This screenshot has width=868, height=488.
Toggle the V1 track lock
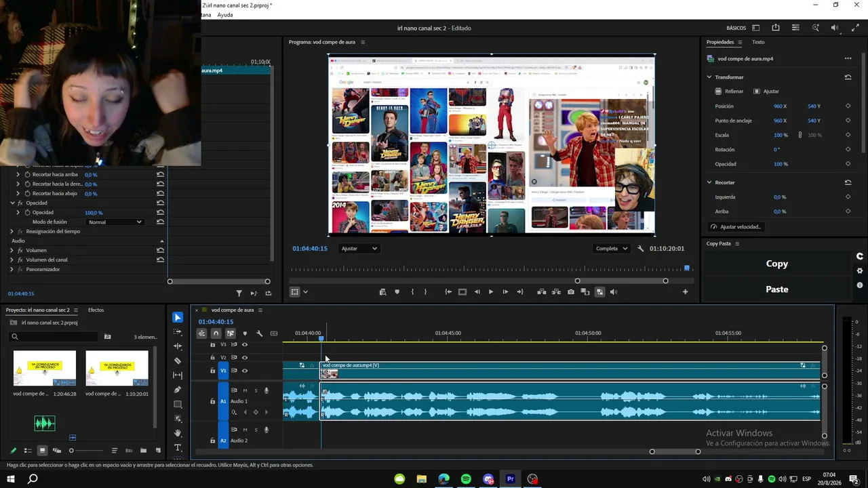click(x=212, y=371)
